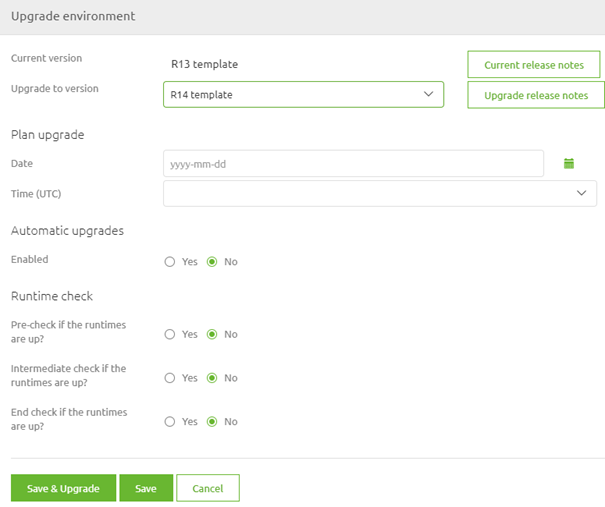
Task: Enable End check if runtimes are up
Action: (x=170, y=421)
